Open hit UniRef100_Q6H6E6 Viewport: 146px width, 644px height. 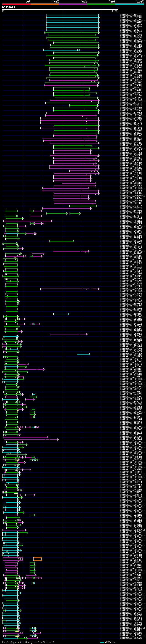coord(131,156)
